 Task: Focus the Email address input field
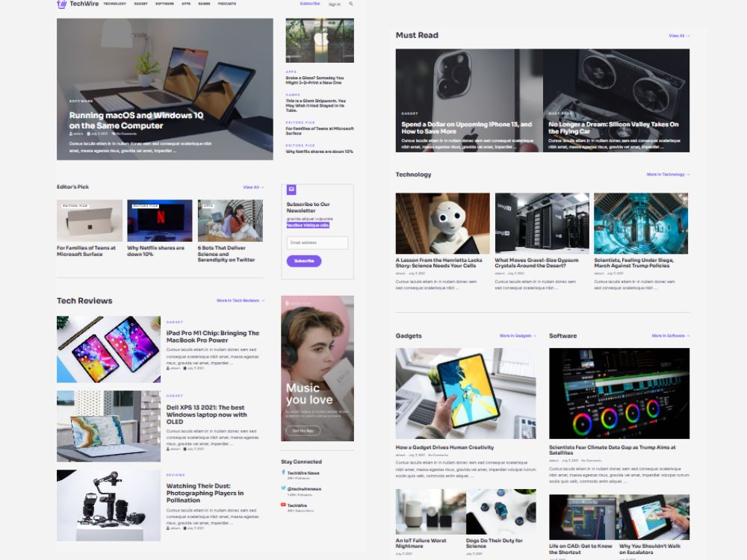[317, 243]
